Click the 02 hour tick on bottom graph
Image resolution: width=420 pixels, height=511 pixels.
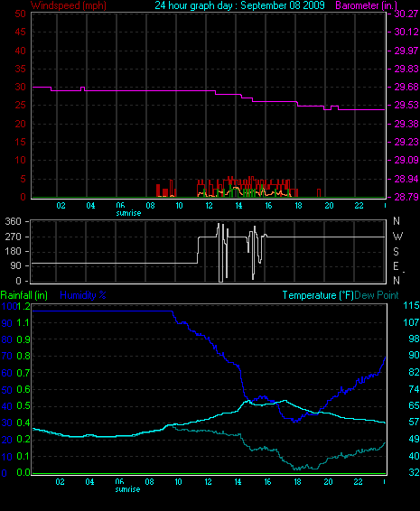click(60, 482)
